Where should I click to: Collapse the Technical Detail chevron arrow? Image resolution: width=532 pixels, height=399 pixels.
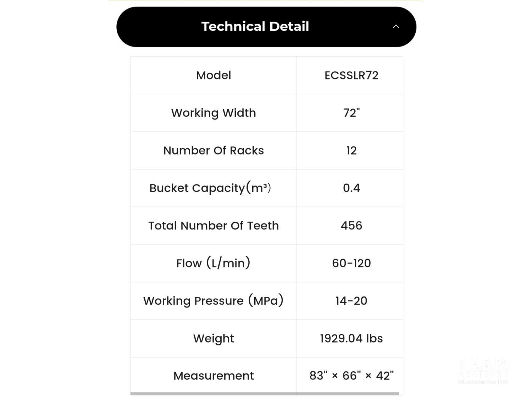tap(396, 27)
